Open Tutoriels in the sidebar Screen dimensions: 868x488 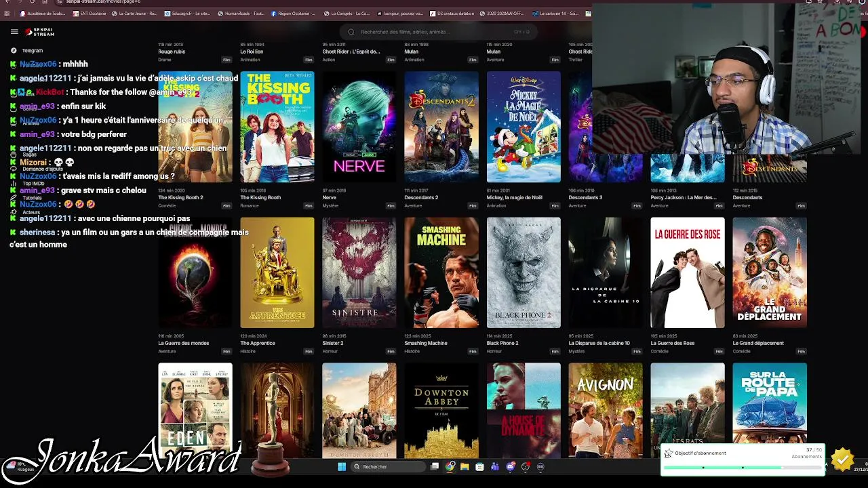click(x=27, y=197)
